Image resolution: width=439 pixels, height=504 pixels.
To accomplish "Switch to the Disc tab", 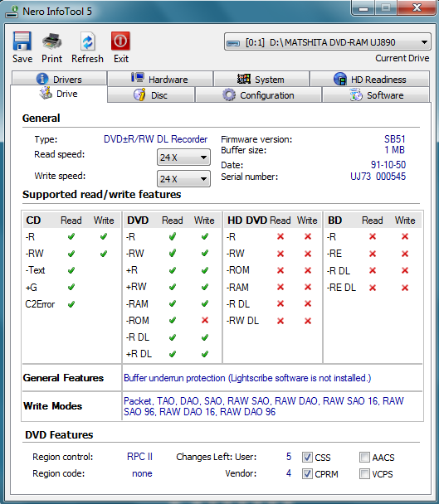I will coord(151,95).
